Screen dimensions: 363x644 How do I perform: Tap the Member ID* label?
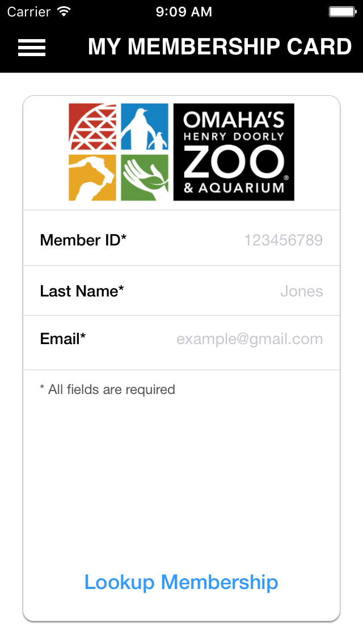tap(83, 240)
